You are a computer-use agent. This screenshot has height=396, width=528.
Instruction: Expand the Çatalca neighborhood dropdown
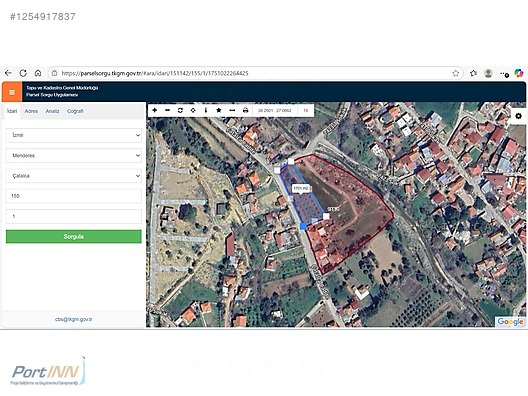tap(74, 176)
